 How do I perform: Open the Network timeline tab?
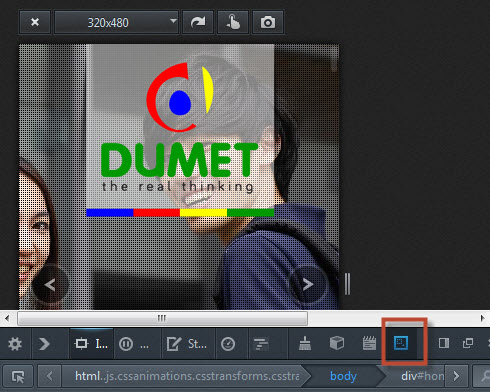tap(261, 344)
